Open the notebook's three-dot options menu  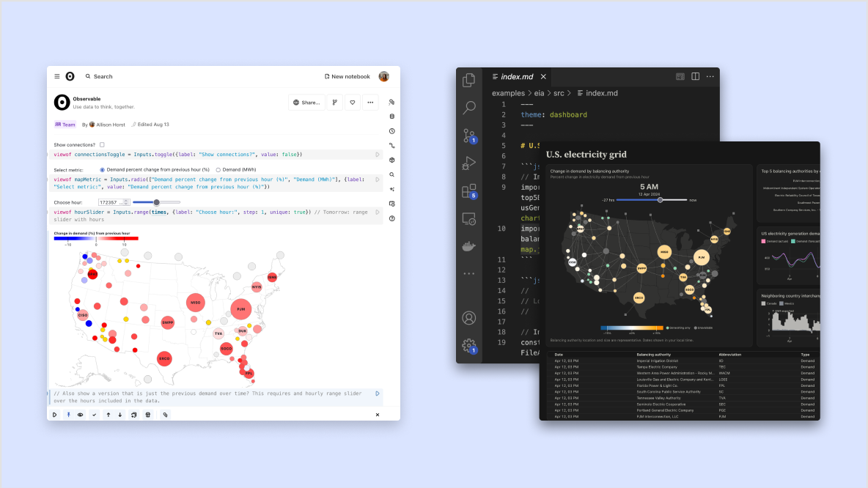point(369,102)
